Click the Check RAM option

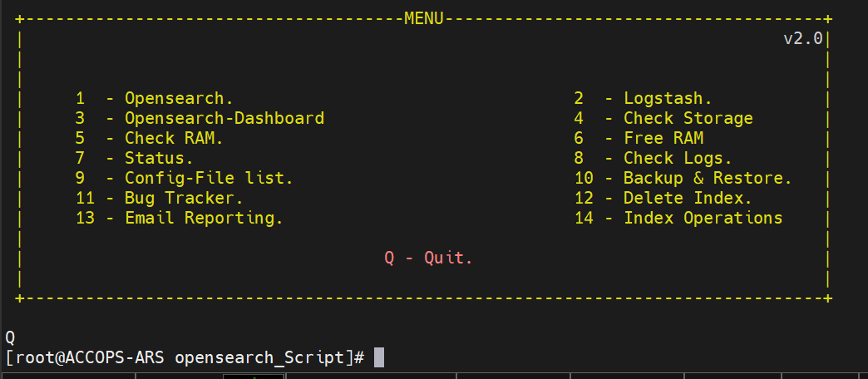point(149,138)
